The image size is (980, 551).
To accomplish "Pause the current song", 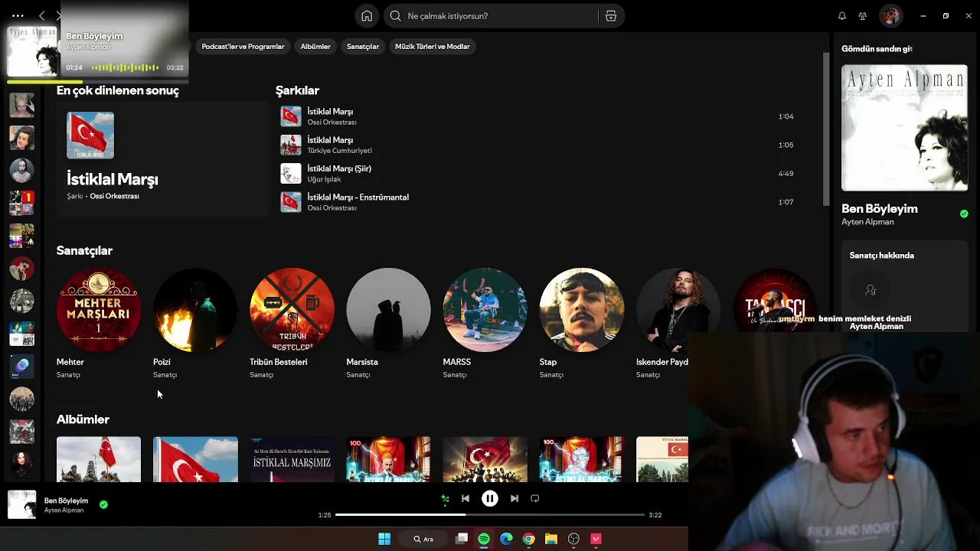I will [490, 498].
